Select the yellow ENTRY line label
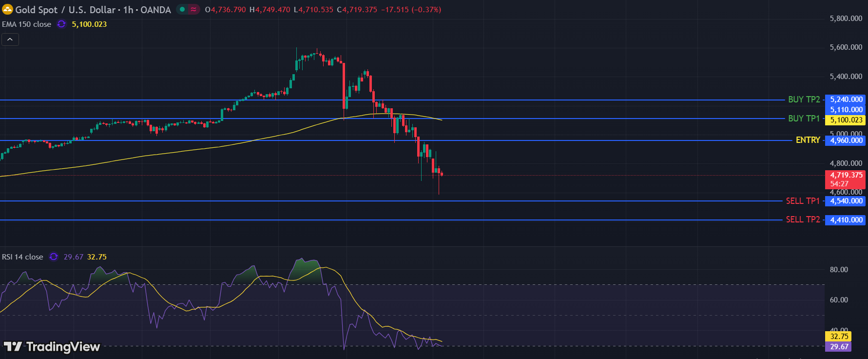Screen dimensions: 868x359 [x=808, y=140]
